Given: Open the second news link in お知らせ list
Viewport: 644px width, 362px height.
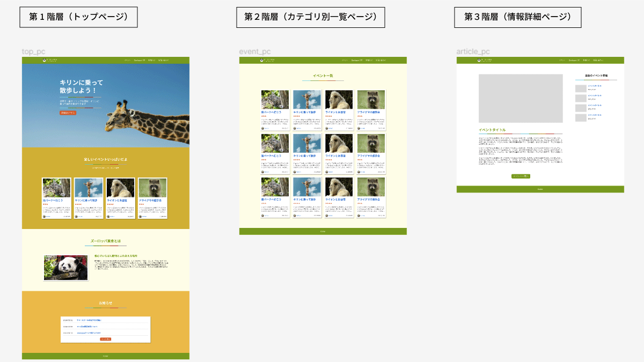Looking at the screenshot, I should coord(87,326).
